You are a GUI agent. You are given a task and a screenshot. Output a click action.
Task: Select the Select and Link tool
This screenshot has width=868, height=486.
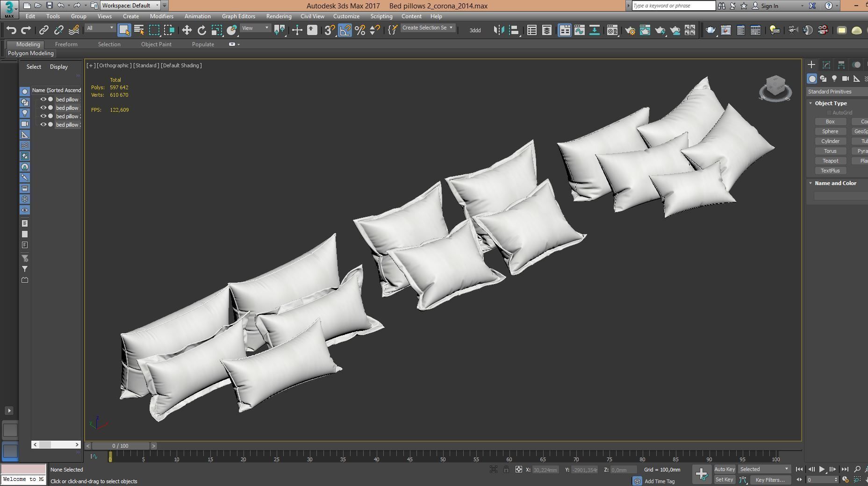[x=43, y=30]
